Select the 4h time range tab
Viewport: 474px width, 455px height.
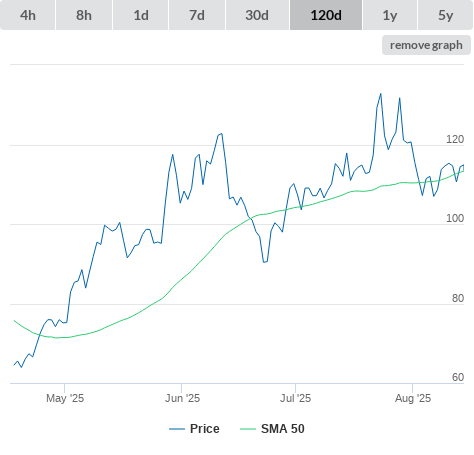[x=28, y=15]
